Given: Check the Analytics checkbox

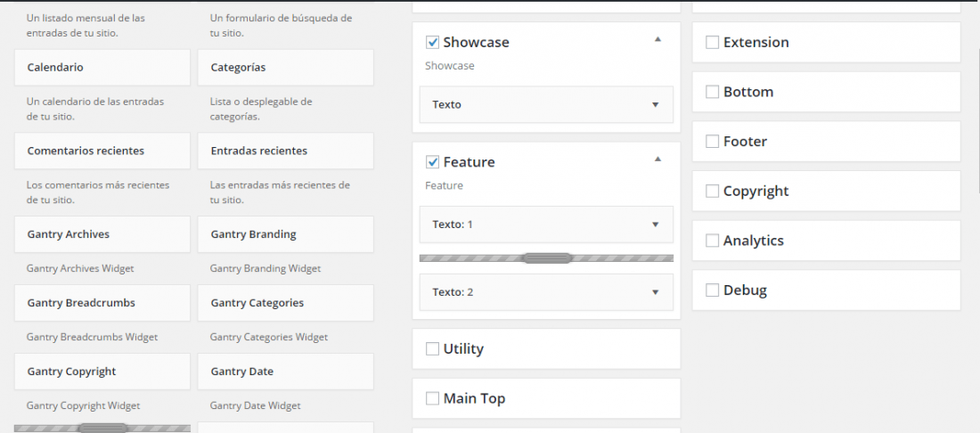Looking at the screenshot, I should click(712, 241).
